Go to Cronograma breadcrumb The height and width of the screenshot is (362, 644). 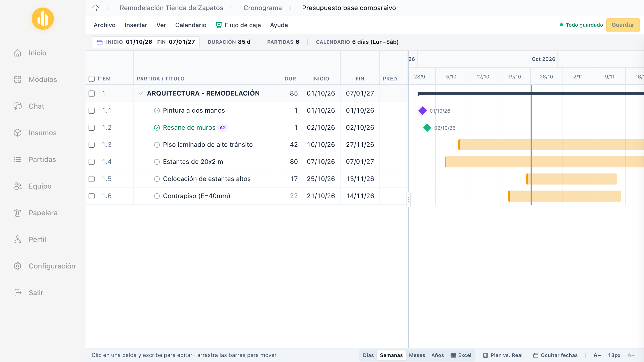click(x=262, y=8)
